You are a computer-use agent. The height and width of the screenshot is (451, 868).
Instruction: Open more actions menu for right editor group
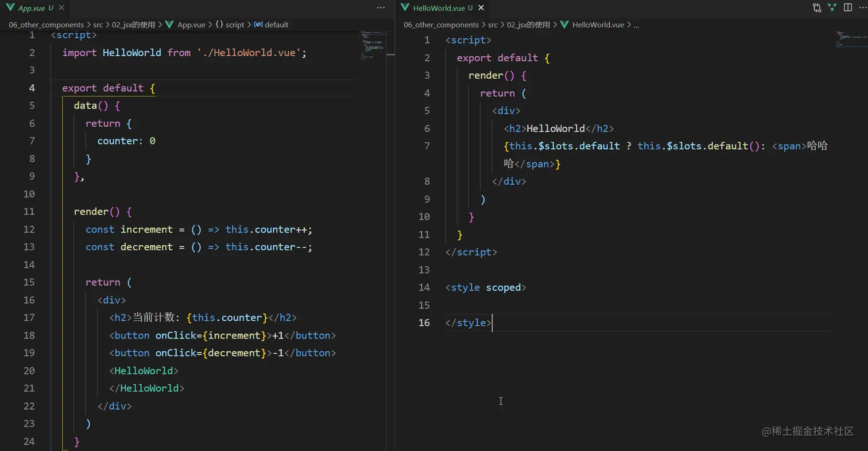(x=862, y=7)
